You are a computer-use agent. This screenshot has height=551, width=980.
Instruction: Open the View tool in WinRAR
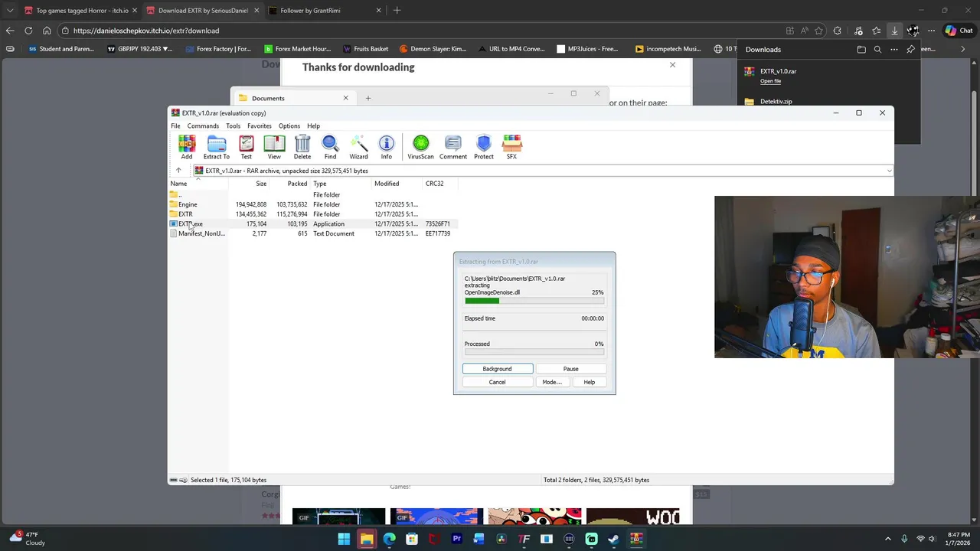274,147
